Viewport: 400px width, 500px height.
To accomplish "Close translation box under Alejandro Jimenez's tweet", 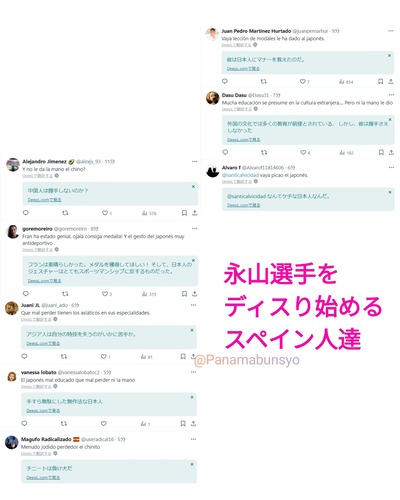I will [193, 187].
